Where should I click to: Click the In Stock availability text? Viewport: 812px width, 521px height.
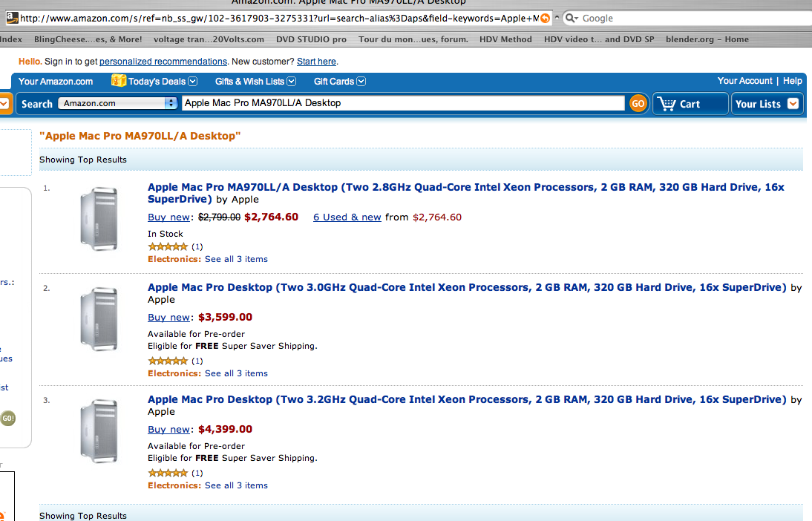(166, 234)
